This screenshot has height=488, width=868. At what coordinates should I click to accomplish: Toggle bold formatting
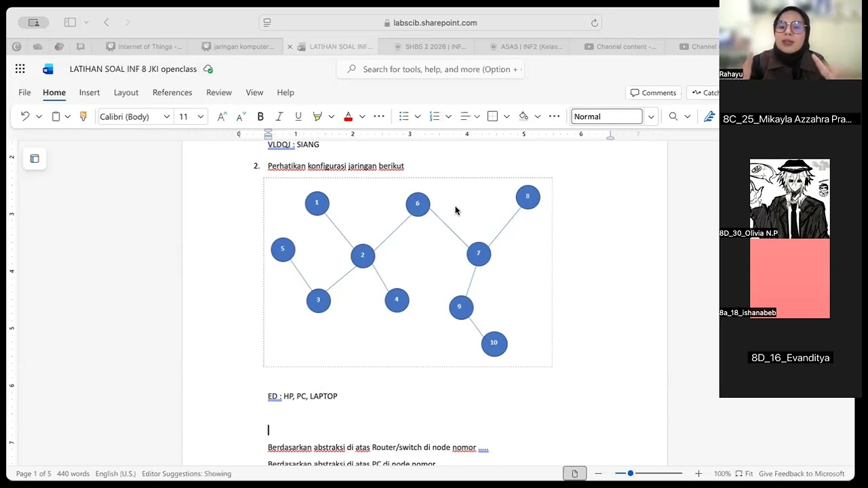(260, 117)
